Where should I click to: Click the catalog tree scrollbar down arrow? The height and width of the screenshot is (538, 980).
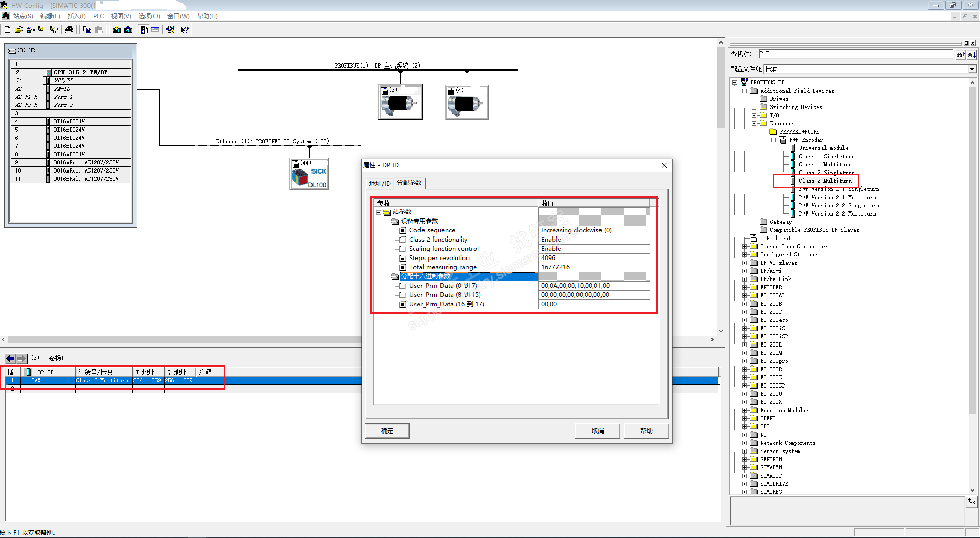972,490
